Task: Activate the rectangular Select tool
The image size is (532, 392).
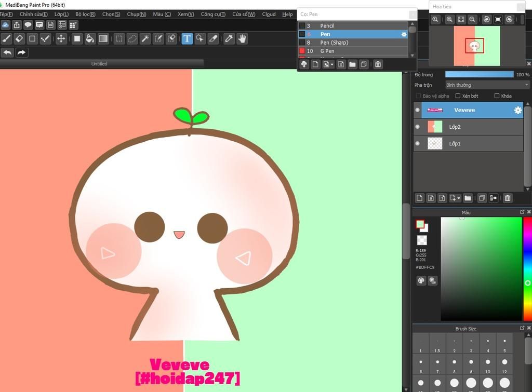Action: point(119,38)
